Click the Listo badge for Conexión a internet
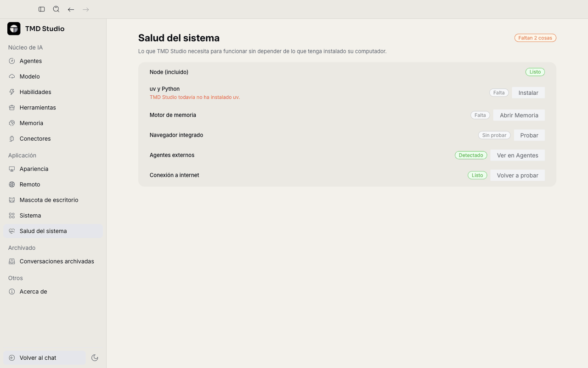 pyautogui.click(x=477, y=175)
